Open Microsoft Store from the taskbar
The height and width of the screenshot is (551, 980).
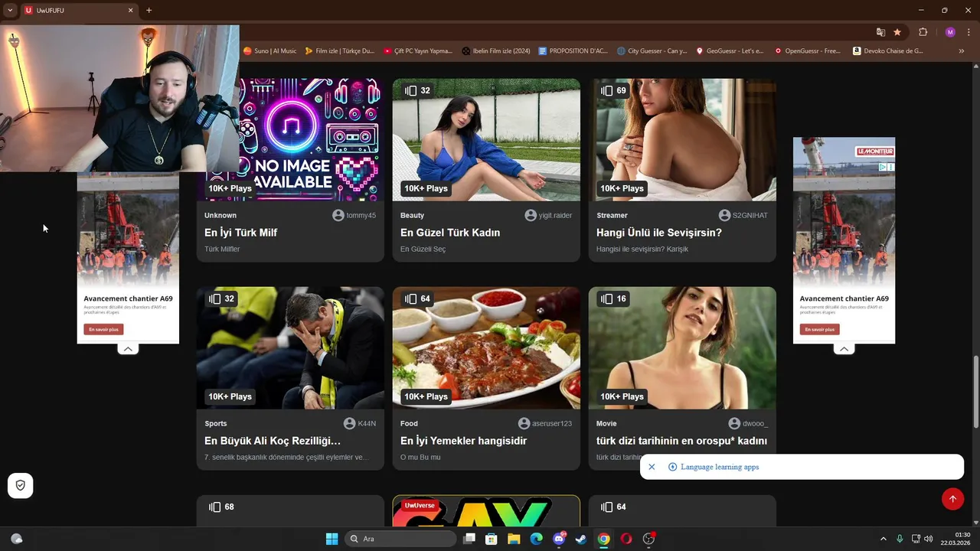pos(492,539)
